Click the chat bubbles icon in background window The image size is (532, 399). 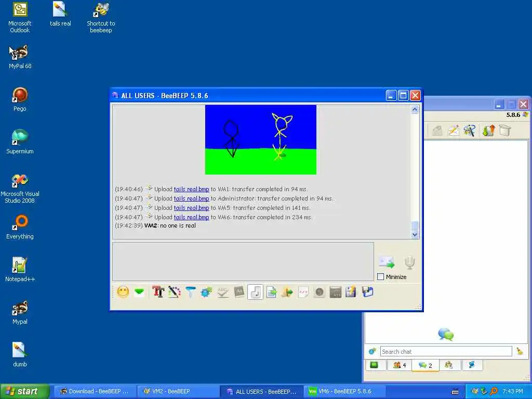446,334
